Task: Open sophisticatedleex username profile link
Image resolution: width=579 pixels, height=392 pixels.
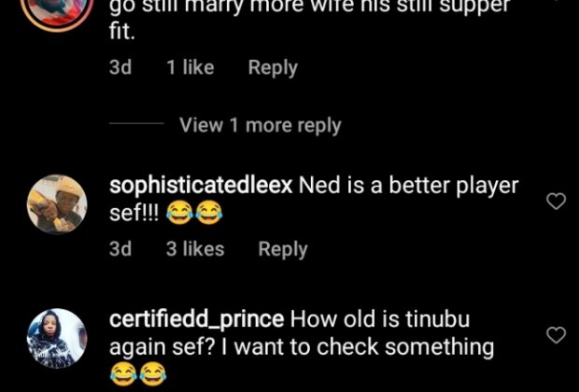Action: tap(201, 186)
